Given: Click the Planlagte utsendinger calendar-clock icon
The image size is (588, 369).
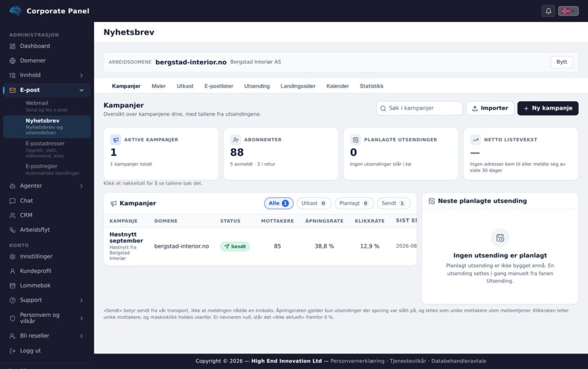Looking at the screenshot, I should click(x=355, y=140).
